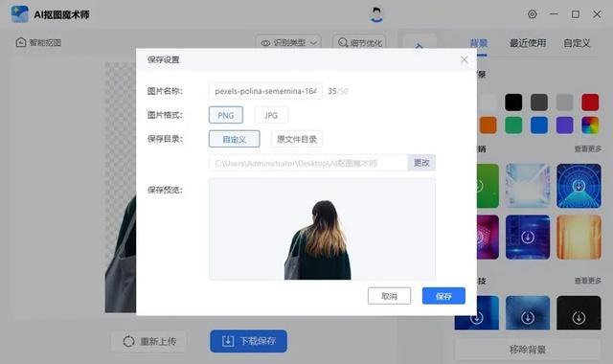Download the bottom row left blue background
Viewport: 613px width, 364px height.
click(477, 317)
